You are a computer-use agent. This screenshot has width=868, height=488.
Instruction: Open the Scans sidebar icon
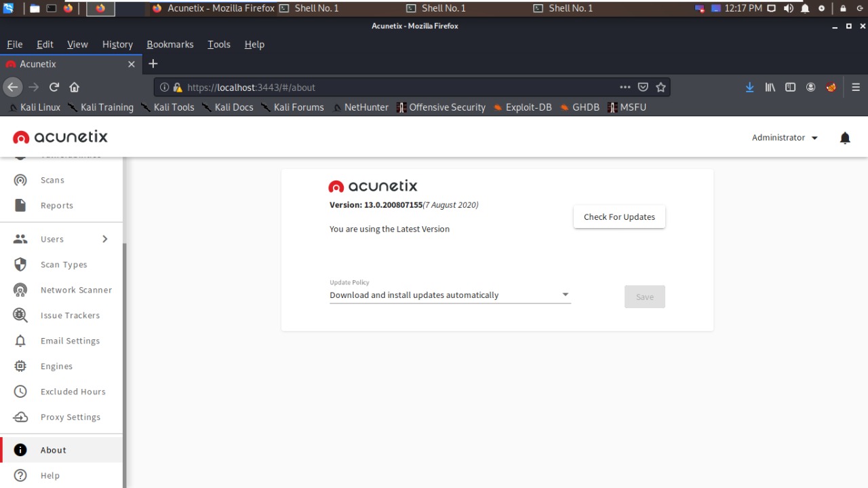(x=20, y=180)
